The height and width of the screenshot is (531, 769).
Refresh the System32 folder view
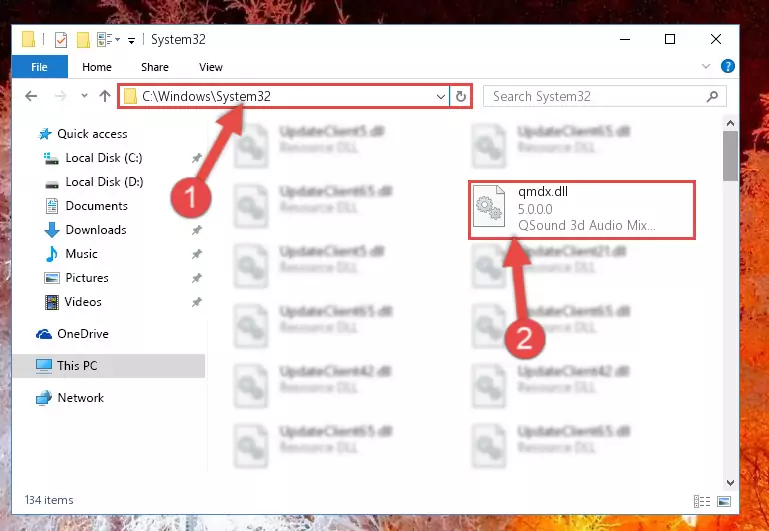tap(461, 97)
